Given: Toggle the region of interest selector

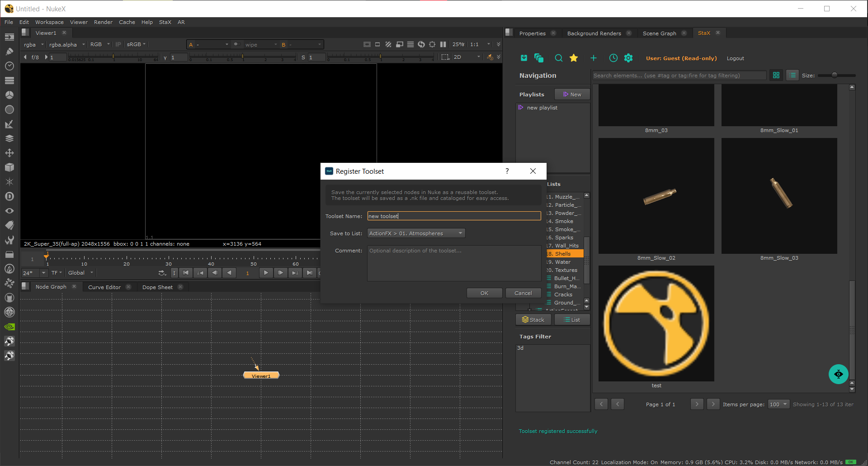Looking at the screenshot, I should click(x=445, y=57).
